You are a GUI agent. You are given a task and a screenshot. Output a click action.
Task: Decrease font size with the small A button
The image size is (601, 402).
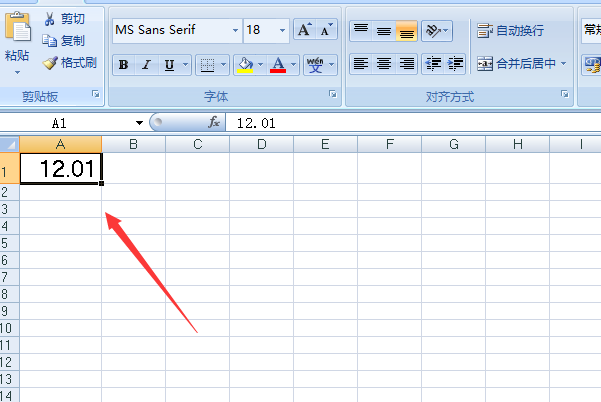(326, 30)
